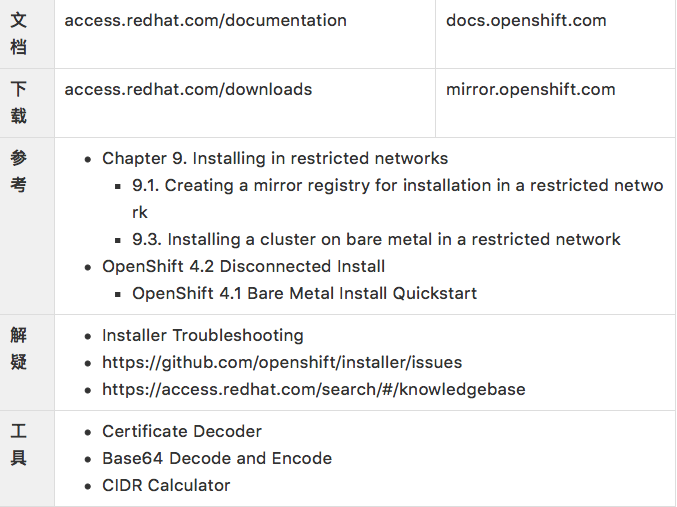Open 9.3 Installing cluster on bare metal link

click(376, 239)
